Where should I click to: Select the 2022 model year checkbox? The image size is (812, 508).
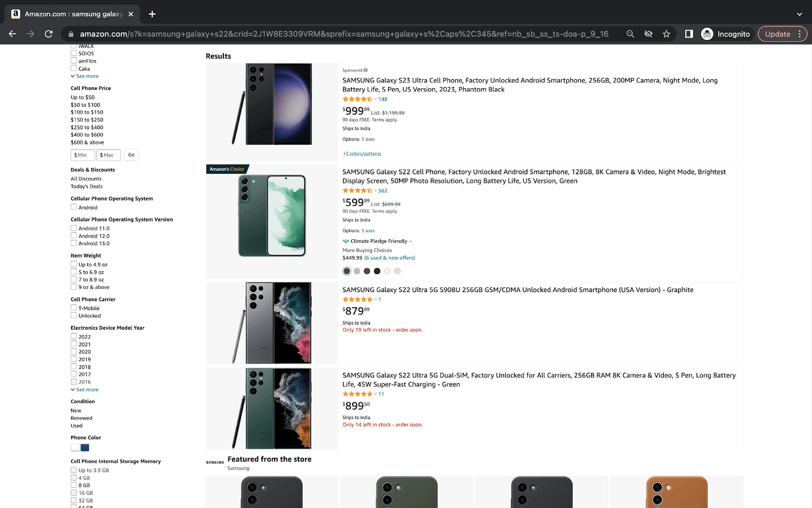point(74,336)
